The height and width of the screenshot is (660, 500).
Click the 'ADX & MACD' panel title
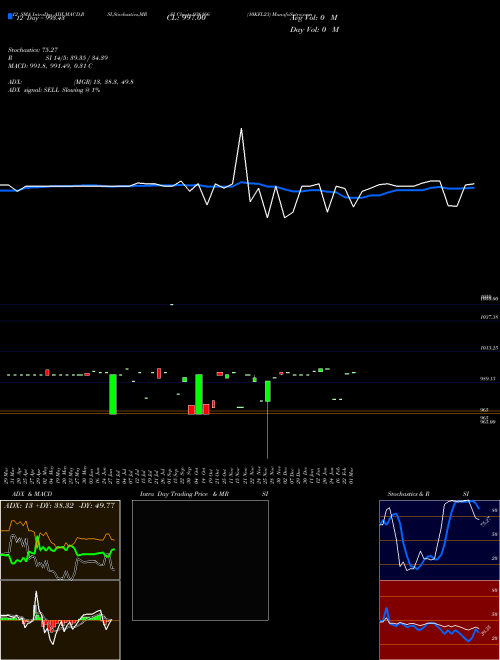pos(32,494)
